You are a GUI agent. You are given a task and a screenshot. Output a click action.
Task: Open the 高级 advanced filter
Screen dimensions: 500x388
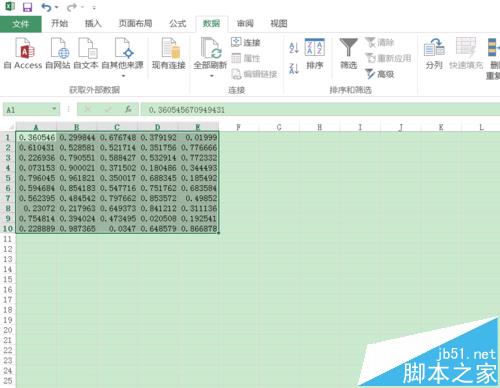379,74
